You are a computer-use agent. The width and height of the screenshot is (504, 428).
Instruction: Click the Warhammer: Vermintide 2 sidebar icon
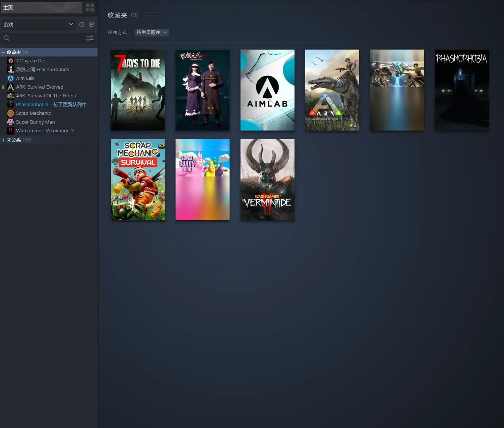click(x=11, y=131)
